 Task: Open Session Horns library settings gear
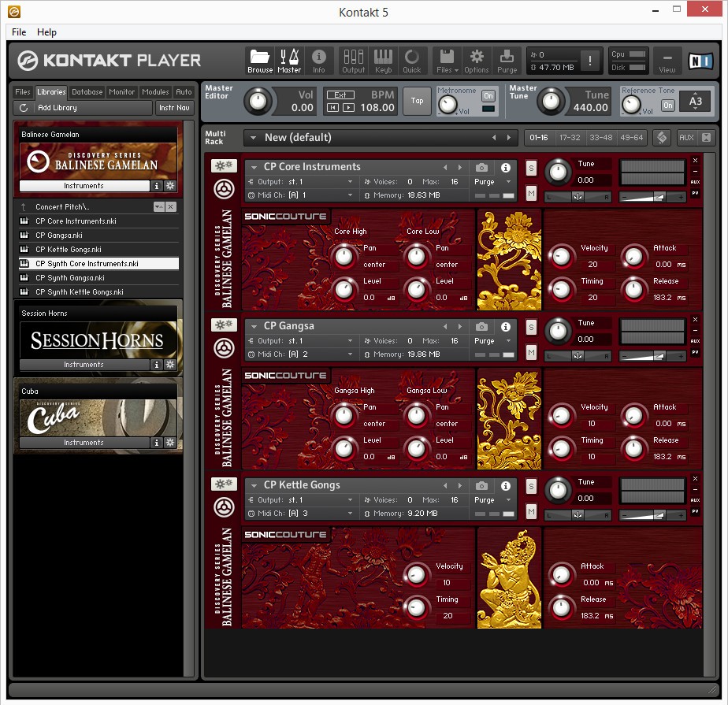pyautogui.click(x=170, y=365)
